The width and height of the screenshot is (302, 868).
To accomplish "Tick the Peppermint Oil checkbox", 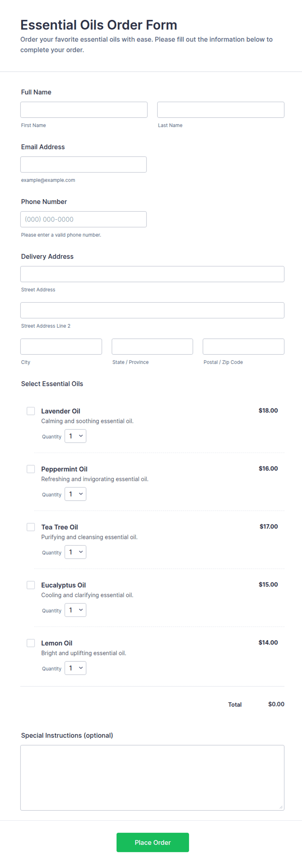I will [31, 469].
